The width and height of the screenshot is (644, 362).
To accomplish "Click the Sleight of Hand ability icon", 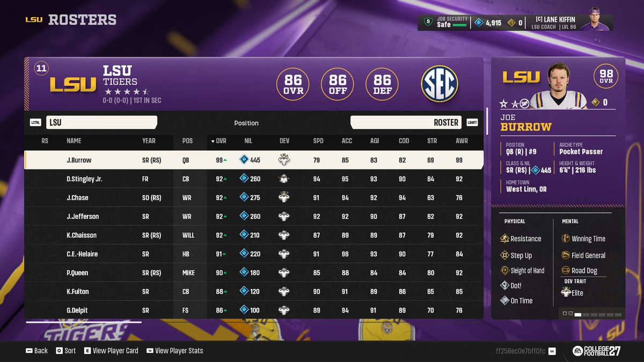I will coord(504,270).
